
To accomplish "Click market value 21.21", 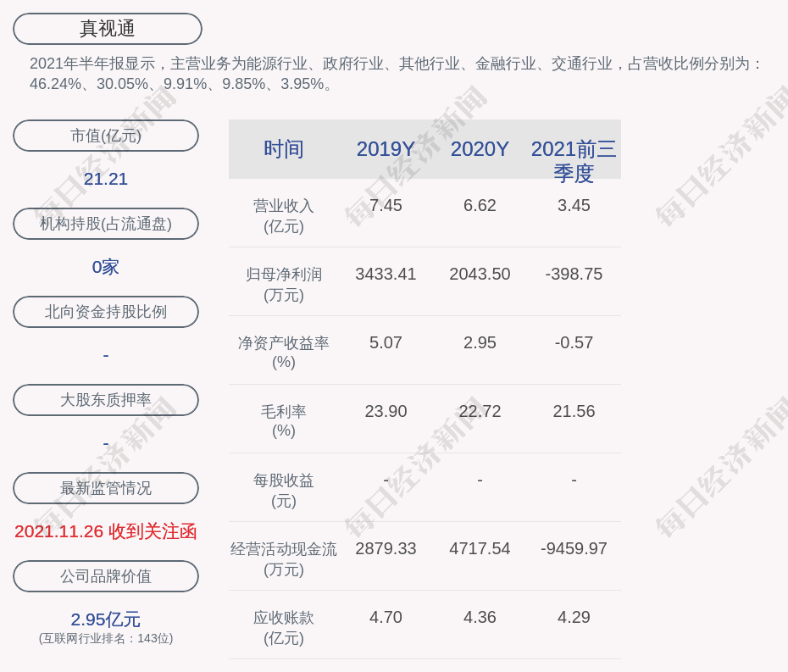I will click(x=106, y=179).
